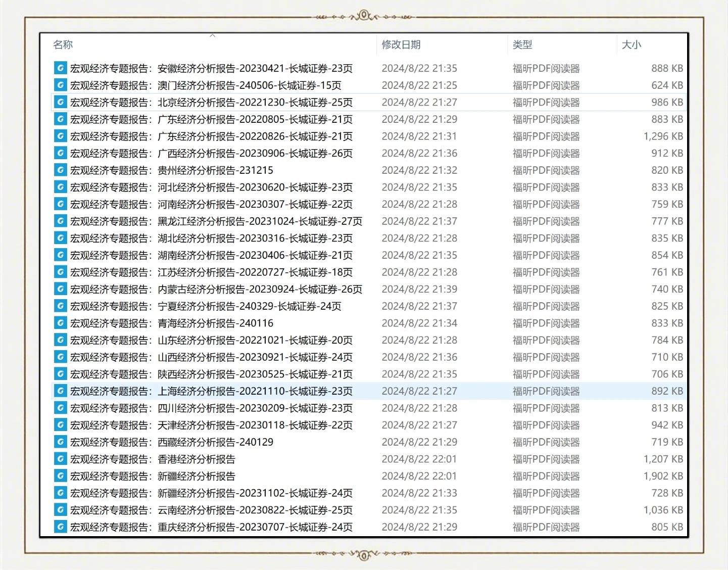Image resolution: width=728 pixels, height=570 pixels.
Task: Click the Foxit PDF icon beside the 安徽 report
Action: pyautogui.click(x=60, y=68)
